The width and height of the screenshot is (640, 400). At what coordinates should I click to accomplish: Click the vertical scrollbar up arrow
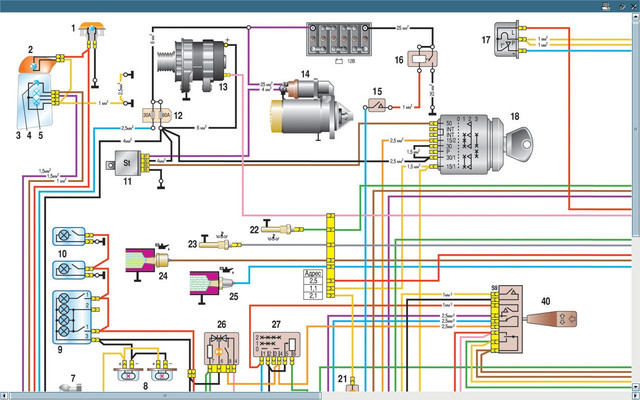(635, 17)
